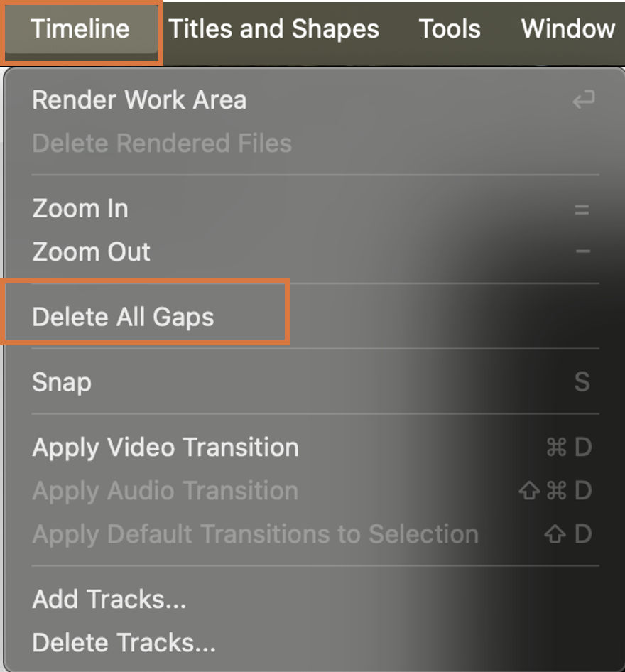This screenshot has height=672, width=625.
Task: Choose Render Work Area
Action: coord(139,100)
